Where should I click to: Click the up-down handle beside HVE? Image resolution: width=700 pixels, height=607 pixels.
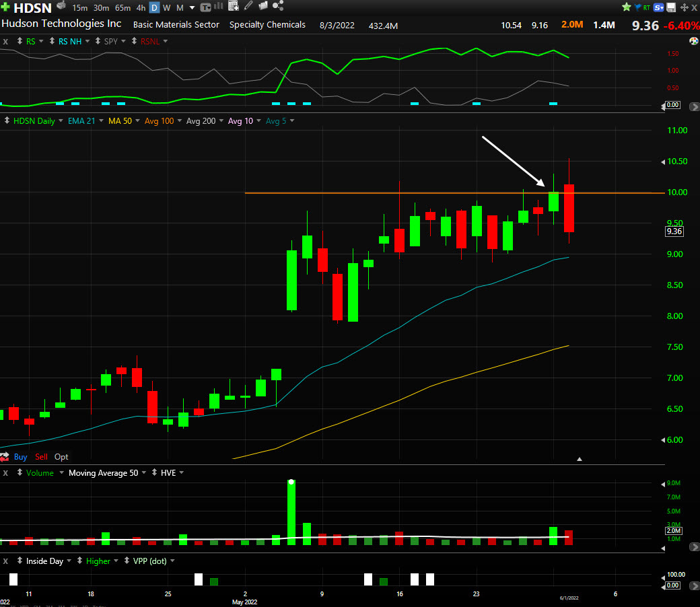[154, 472]
